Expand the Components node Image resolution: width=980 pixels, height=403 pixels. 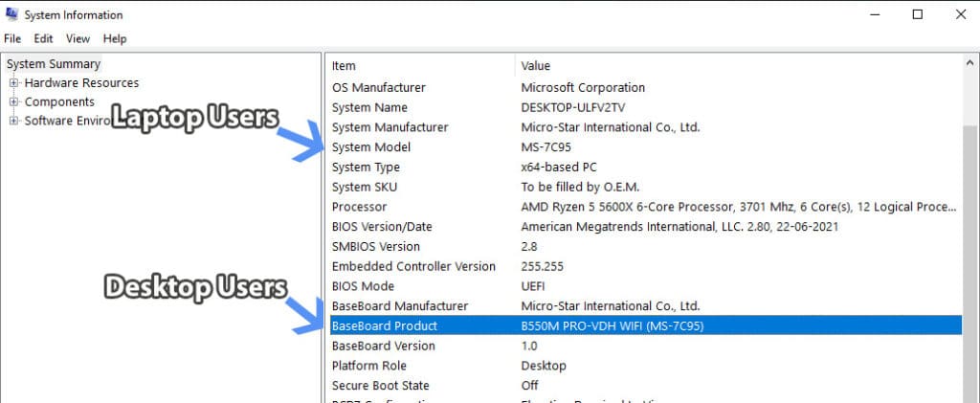tap(13, 101)
